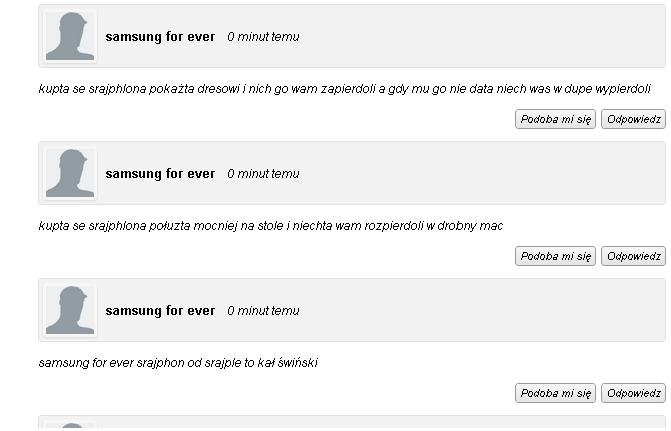Screen dimensions: 671x431
Task: Click the '0 minut temu' timestamp on the third comment
Action: [x=263, y=311]
